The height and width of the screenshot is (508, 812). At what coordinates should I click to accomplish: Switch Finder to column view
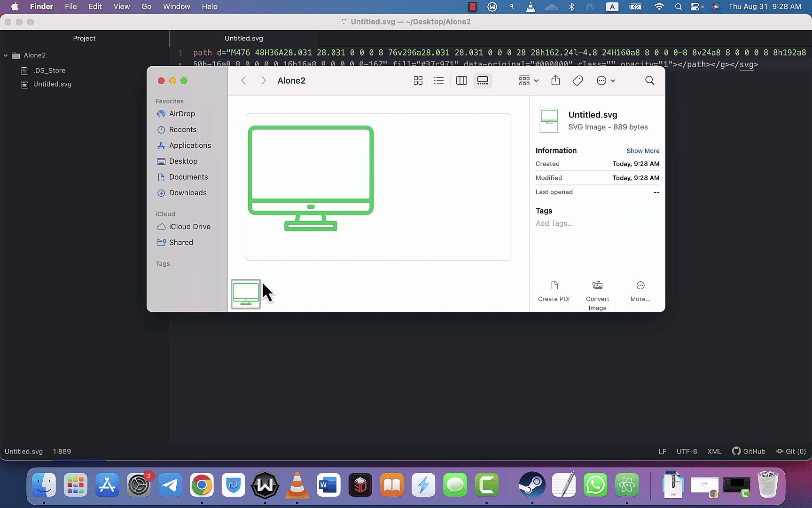click(461, 81)
